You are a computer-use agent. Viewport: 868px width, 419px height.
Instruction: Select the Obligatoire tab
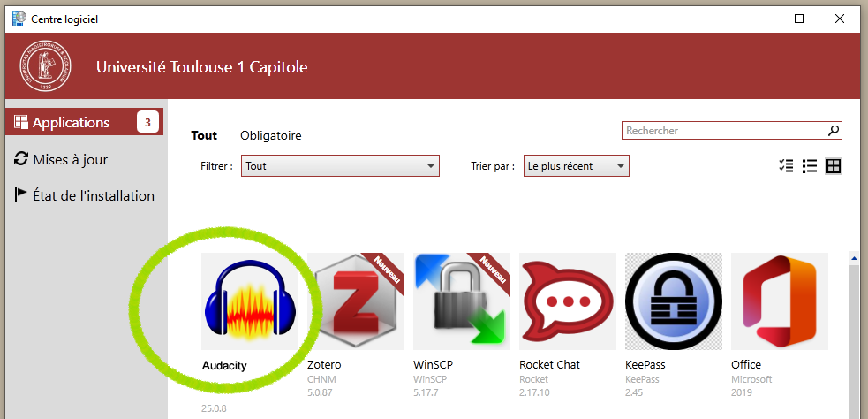tap(271, 136)
